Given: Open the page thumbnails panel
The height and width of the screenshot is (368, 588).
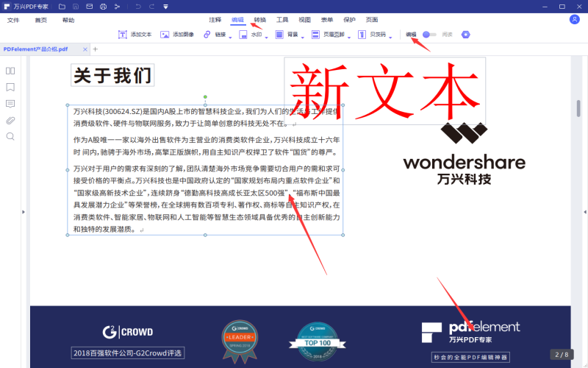Looking at the screenshot, I should point(10,71).
